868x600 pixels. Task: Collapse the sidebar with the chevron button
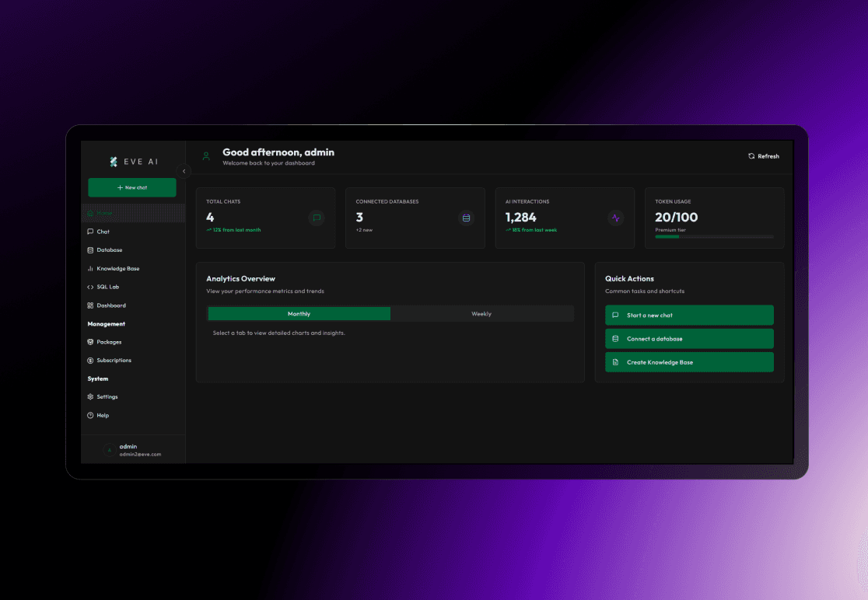tap(184, 171)
